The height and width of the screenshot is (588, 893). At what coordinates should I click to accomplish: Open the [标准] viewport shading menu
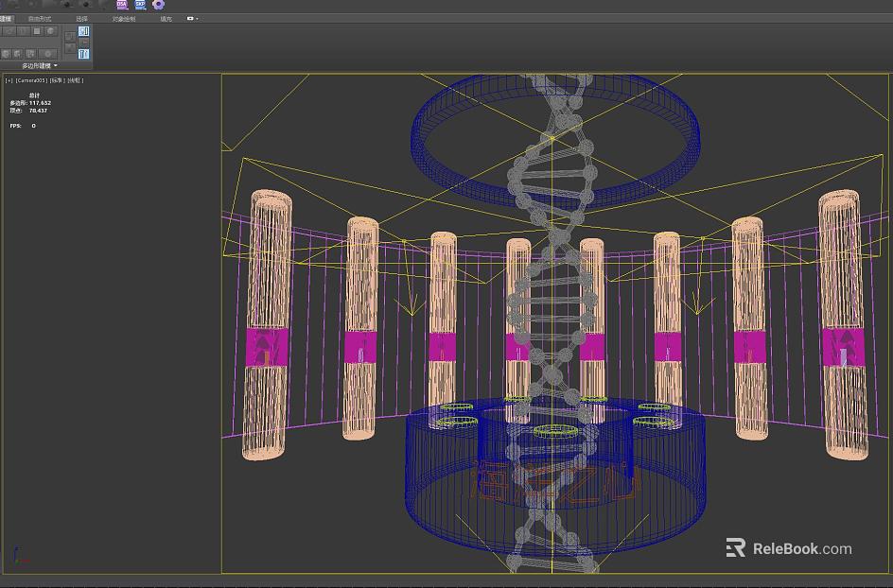tap(58, 81)
